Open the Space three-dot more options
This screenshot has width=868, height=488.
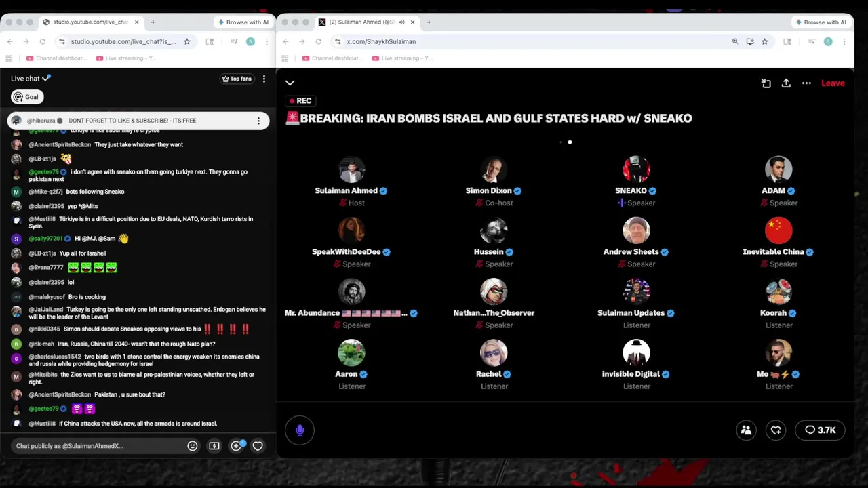pos(806,83)
